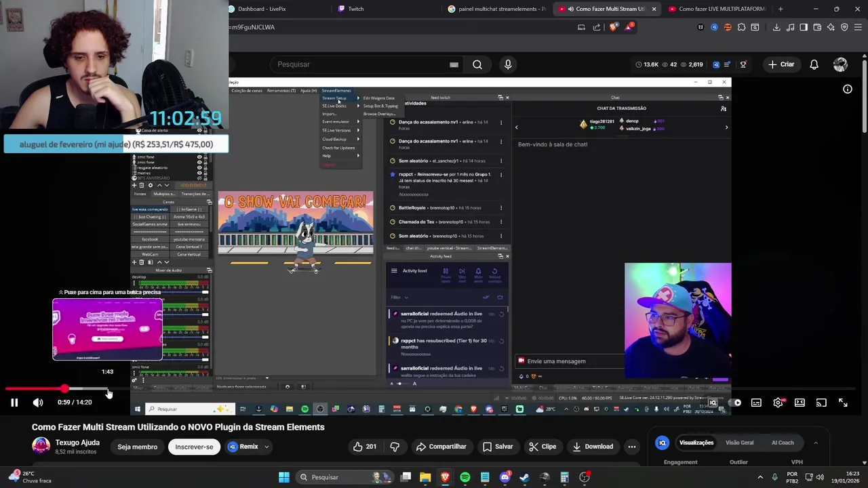This screenshot has height=488, width=868.
Task: Click the Criar button
Action: coord(781,64)
